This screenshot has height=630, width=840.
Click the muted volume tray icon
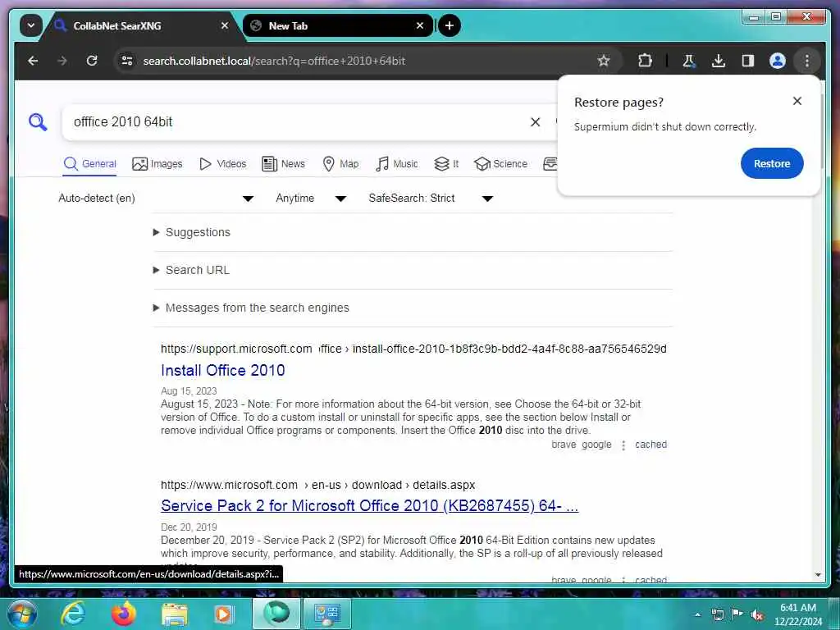click(x=757, y=614)
